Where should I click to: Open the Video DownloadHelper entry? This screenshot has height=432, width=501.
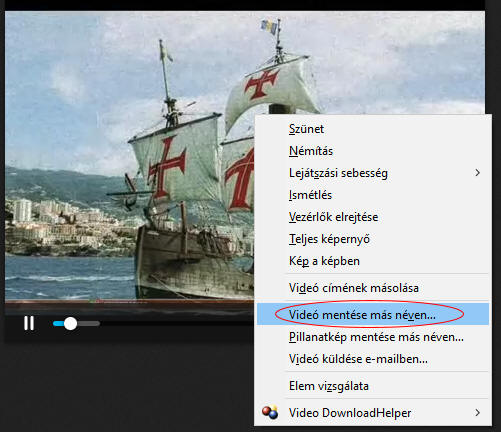373,413
